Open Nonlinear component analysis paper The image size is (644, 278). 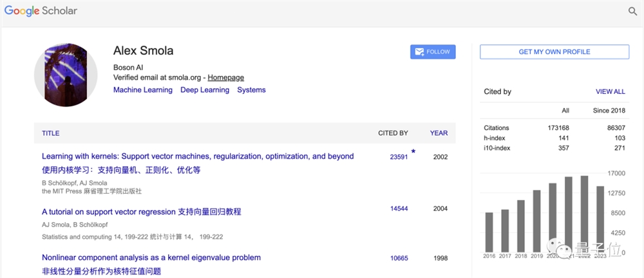click(151, 257)
